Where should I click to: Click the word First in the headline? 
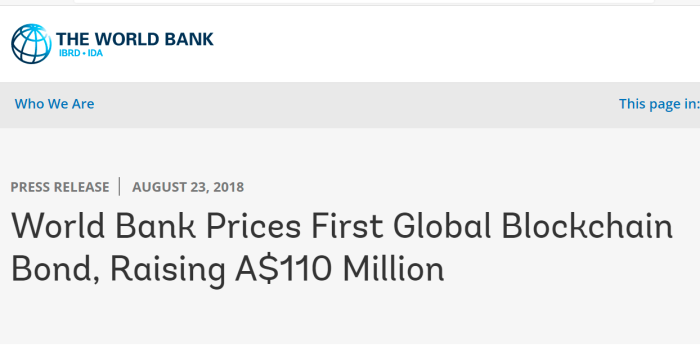click(x=347, y=226)
